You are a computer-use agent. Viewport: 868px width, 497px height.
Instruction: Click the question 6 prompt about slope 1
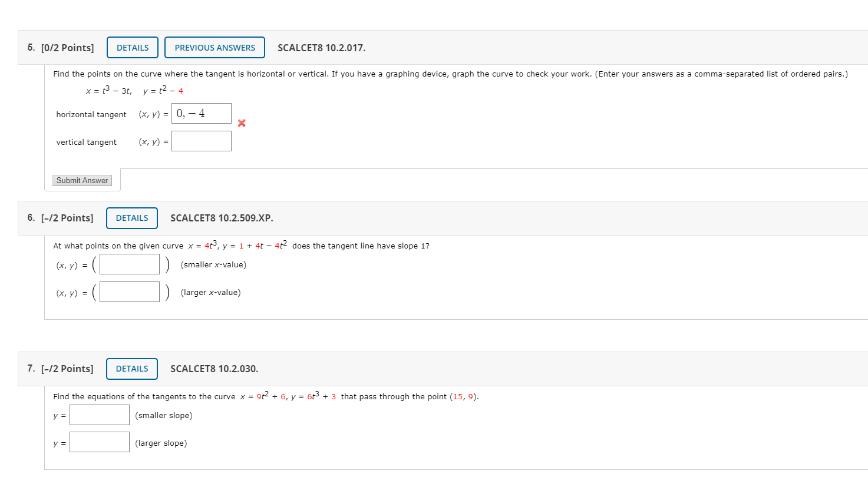coord(242,246)
